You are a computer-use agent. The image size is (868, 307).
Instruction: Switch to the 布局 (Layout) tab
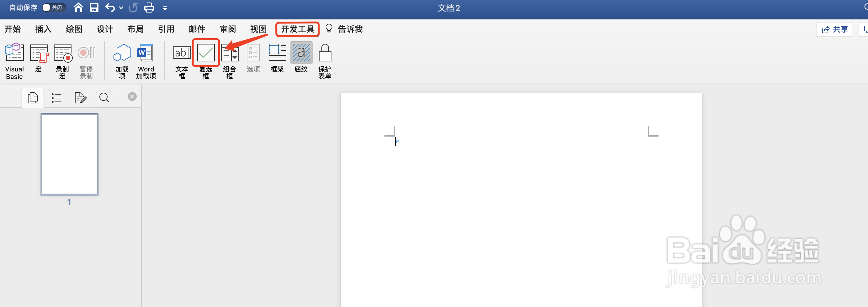(x=135, y=29)
